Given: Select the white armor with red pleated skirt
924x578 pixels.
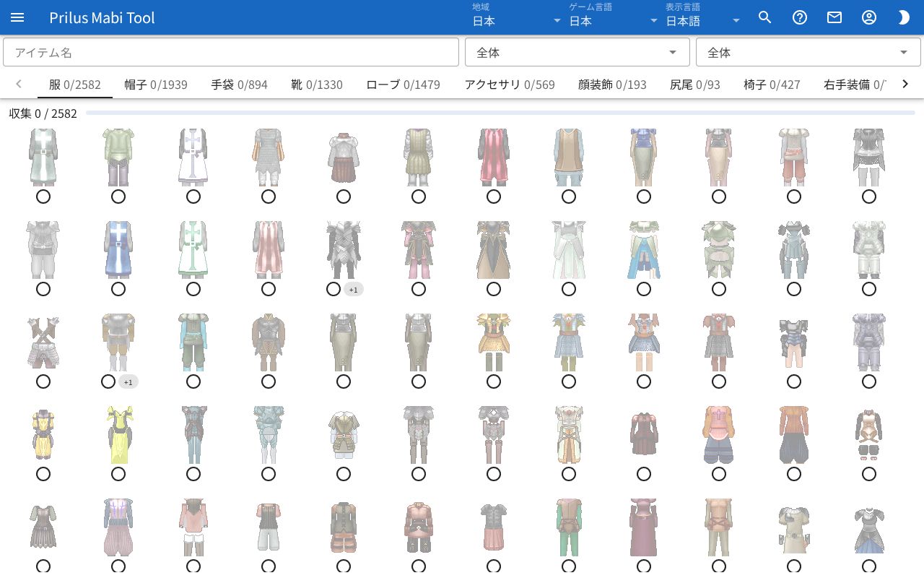Looking at the screenshot, I should pyautogui.click(x=344, y=157).
